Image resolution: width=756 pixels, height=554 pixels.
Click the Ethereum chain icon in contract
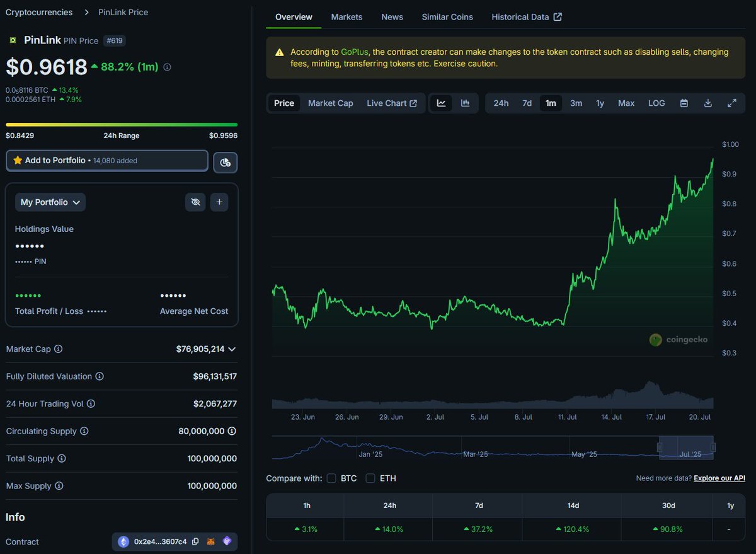123,541
